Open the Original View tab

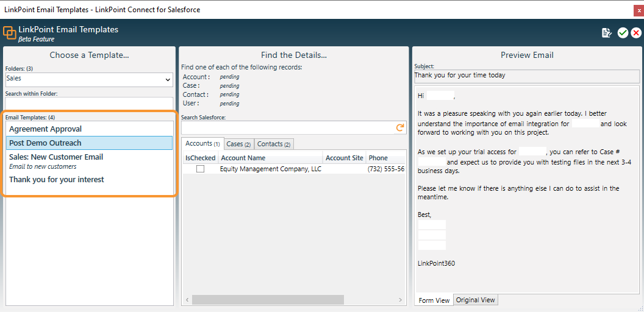(476, 300)
